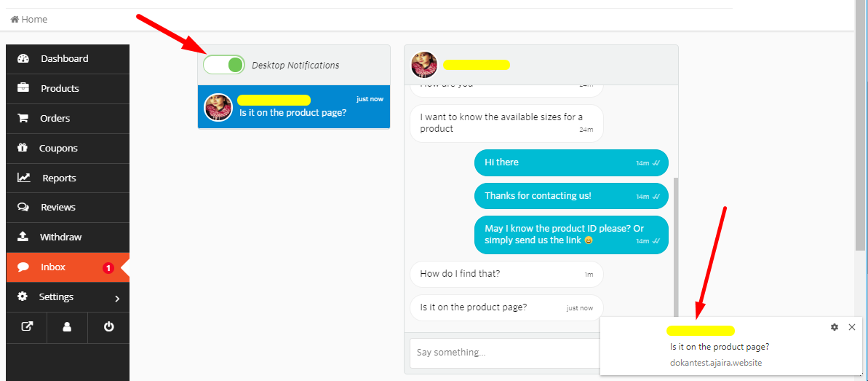This screenshot has width=868, height=381.
Task: Click the log out power icon
Action: coord(108,327)
